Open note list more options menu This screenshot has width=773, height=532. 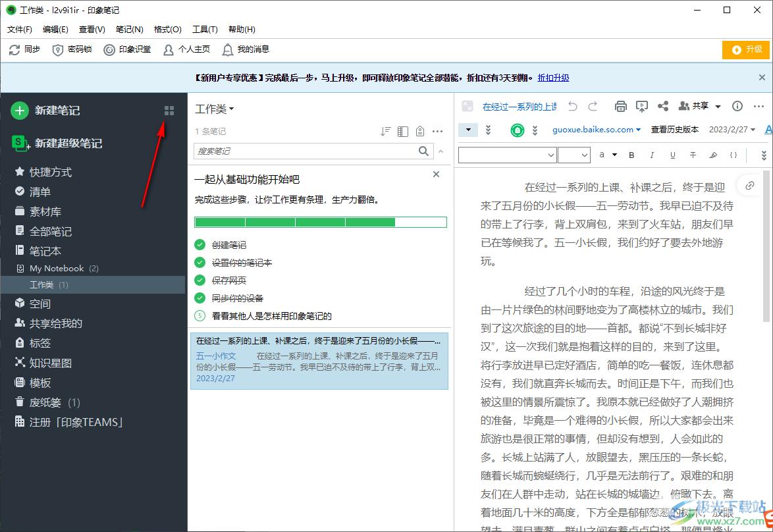(437, 131)
